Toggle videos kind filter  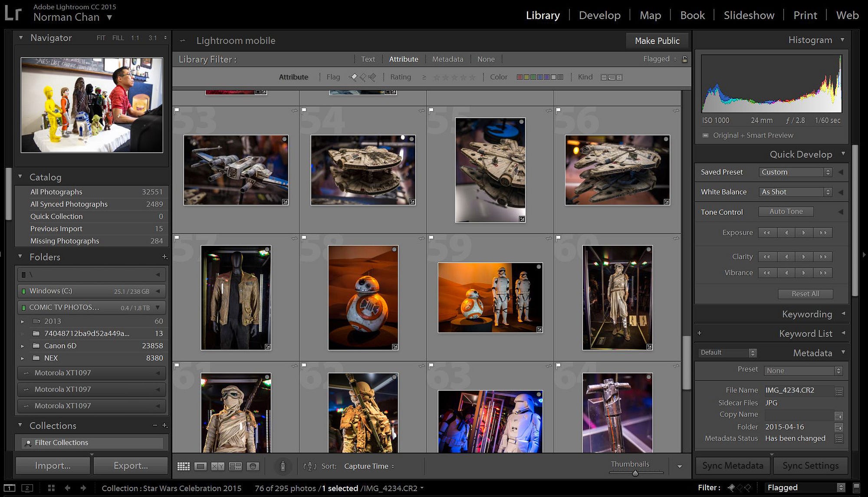pyautogui.click(x=619, y=77)
